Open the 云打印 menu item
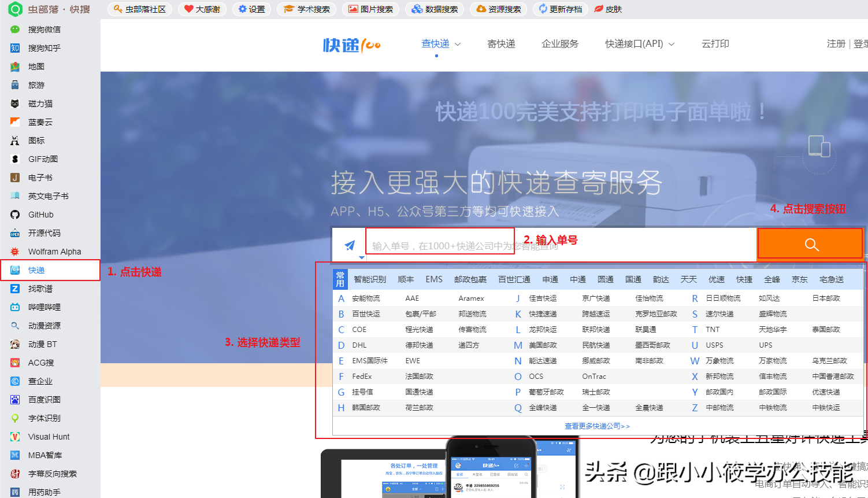The height and width of the screenshot is (498, 868). tap(715, 44)
